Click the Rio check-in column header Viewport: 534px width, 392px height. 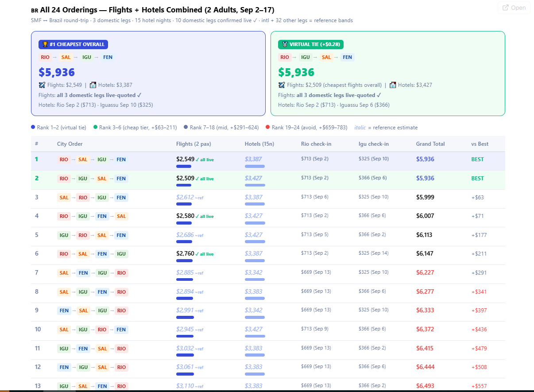(x=316, y=144)
